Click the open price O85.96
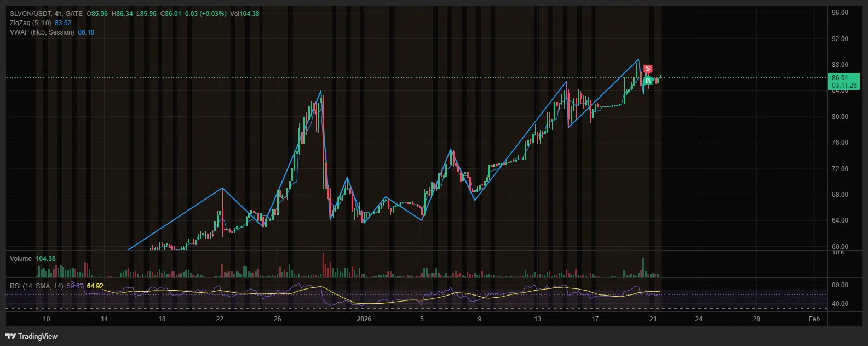The width and height of the screenshot is (868, 346). click(97, 14)
